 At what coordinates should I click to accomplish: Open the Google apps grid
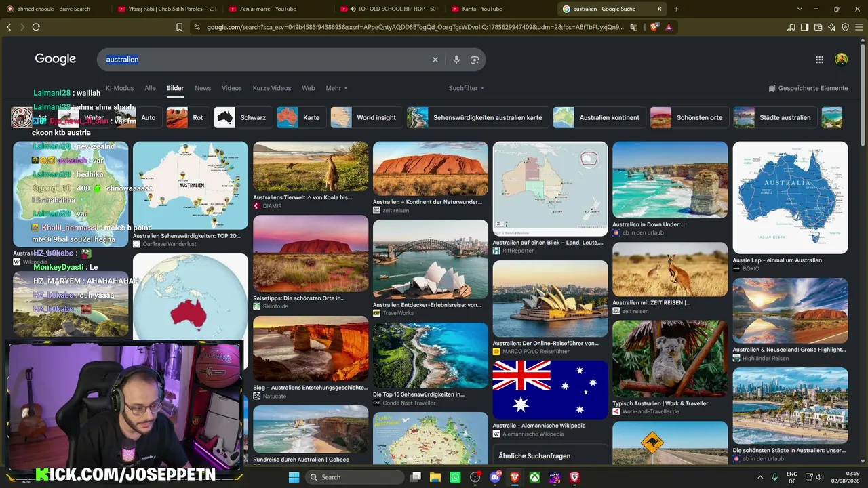819,60
